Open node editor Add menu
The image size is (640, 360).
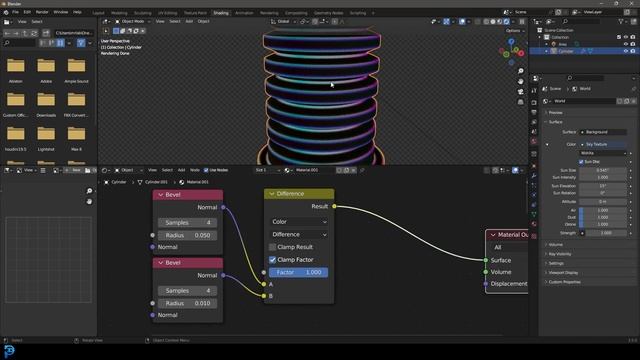[181, 170]
